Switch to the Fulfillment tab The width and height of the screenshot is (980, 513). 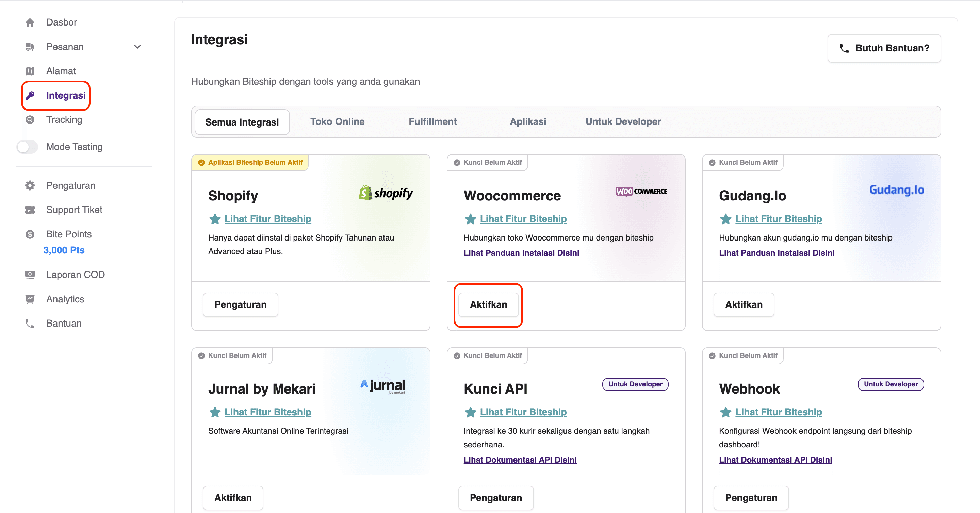432,122
